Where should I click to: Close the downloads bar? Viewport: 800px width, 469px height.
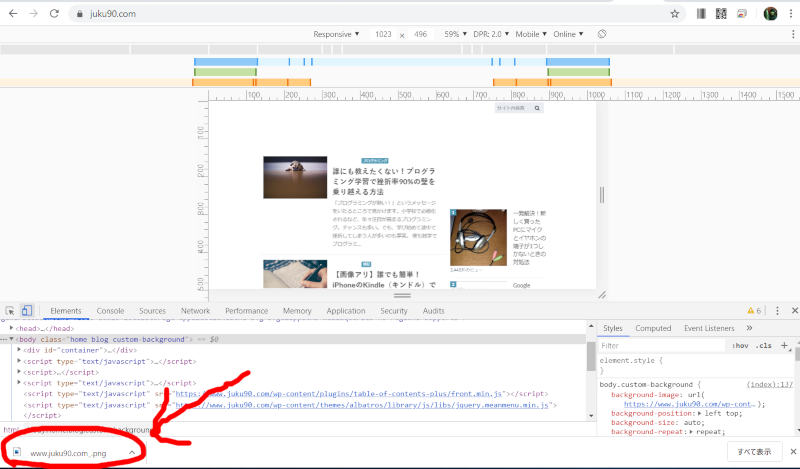(793, 452)
